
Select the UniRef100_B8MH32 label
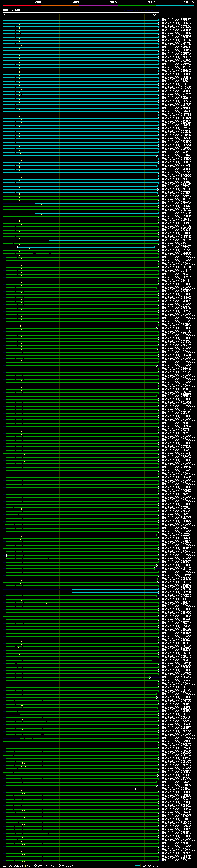point(177,796)
